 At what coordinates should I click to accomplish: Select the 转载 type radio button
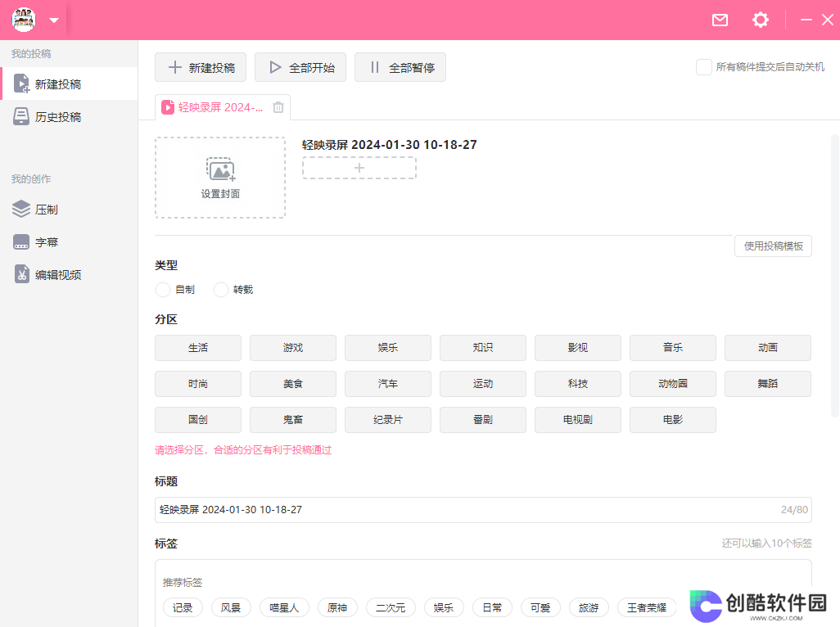pos(221,290)
